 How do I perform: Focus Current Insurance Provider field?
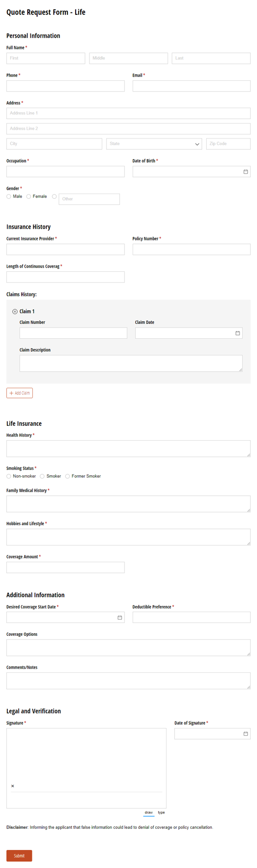(x=66, y=250)
